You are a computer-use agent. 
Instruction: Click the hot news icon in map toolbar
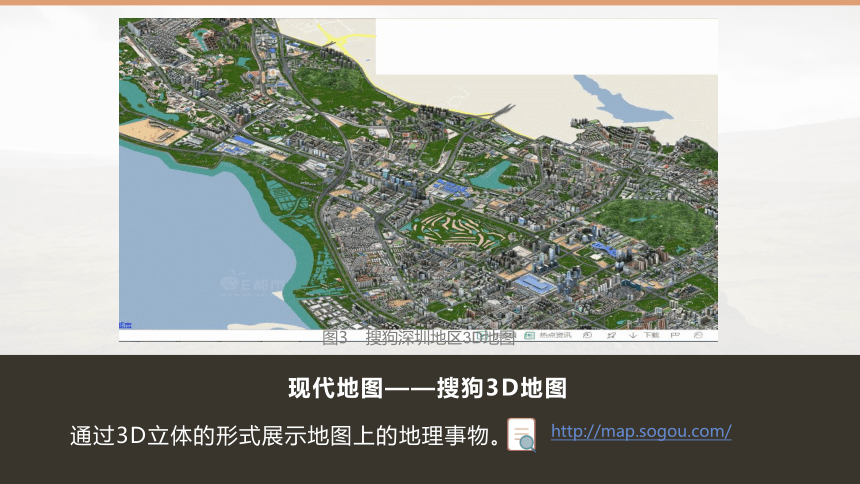[529, 335]
